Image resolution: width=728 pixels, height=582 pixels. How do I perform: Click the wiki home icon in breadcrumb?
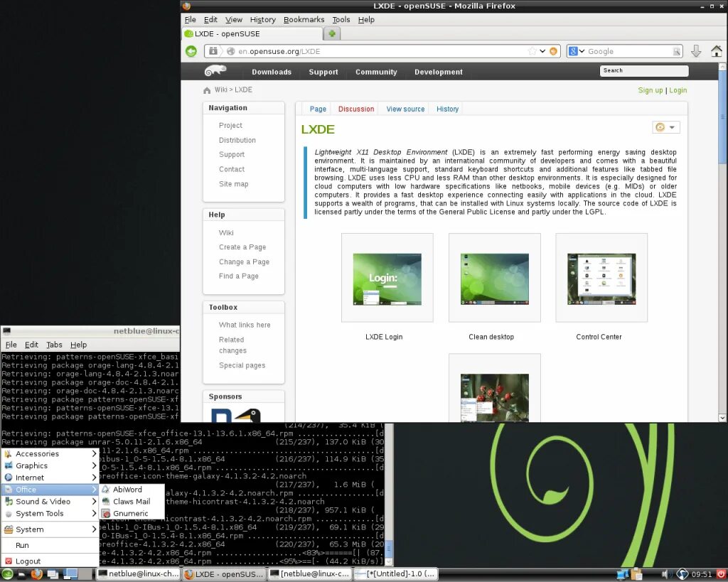pyautogui.click(x=207, y=90)
